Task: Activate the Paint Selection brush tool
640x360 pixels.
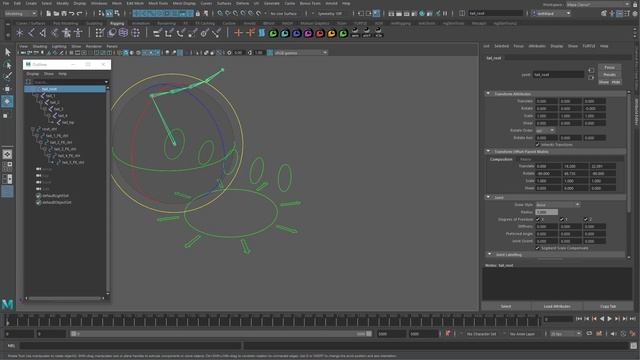Action: pos(8,76)
